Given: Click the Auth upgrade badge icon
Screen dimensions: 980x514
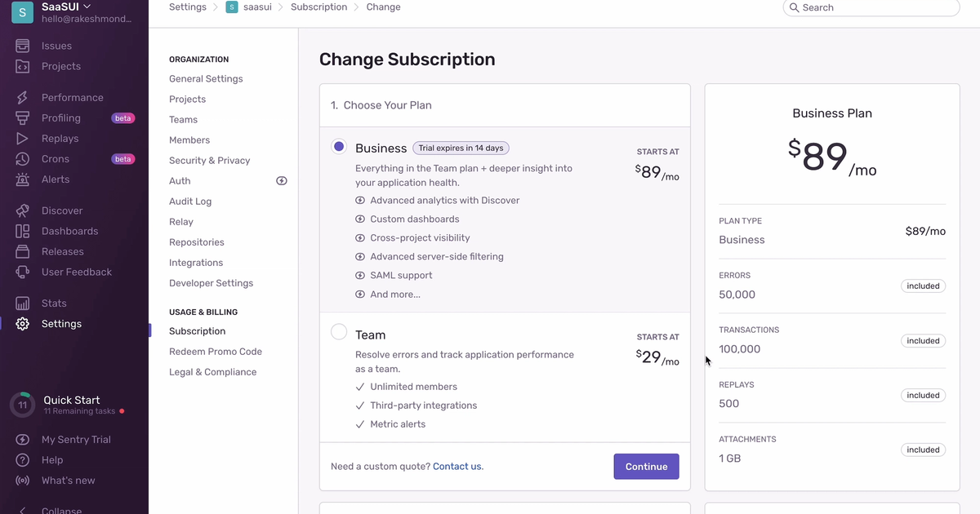Looking at the screenshot, I should (x=282, y=181).
